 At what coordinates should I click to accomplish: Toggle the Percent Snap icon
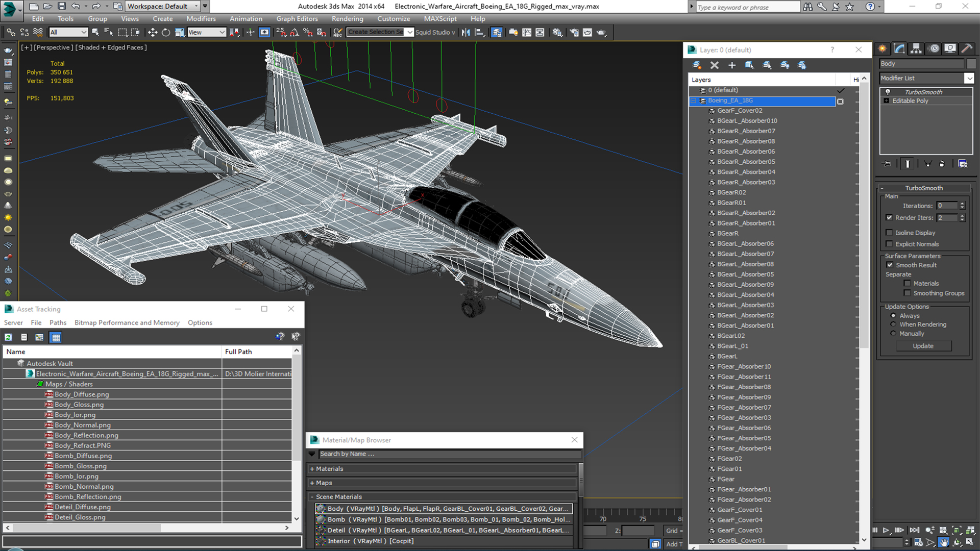tap(308, 32)
